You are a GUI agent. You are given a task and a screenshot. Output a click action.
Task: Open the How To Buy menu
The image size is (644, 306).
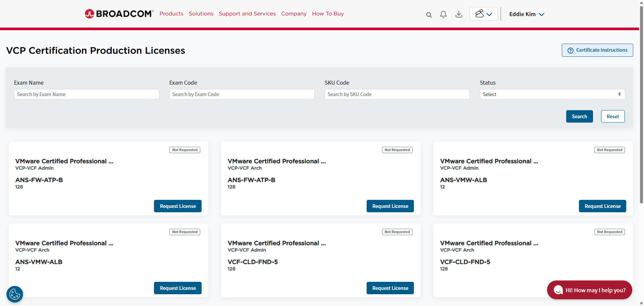tap(328, 14)
